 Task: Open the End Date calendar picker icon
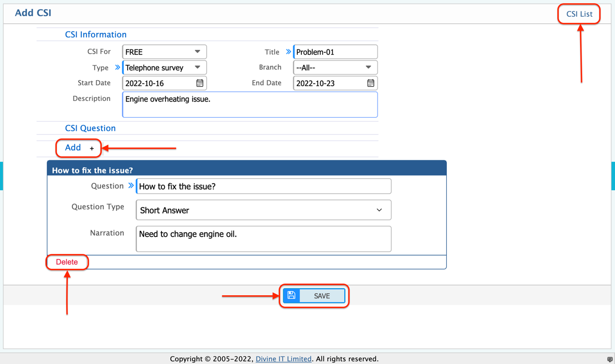(370, 83)
